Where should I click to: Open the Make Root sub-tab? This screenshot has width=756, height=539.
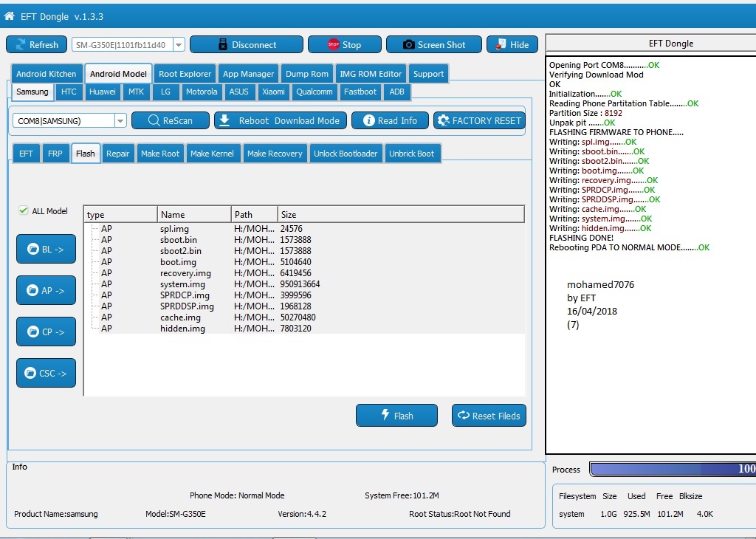click(x=160, y=154)
